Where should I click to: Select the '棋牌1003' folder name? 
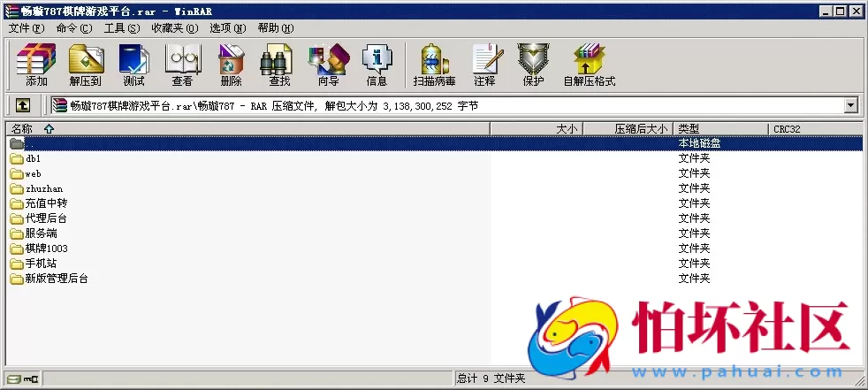[x=47, y=249]
